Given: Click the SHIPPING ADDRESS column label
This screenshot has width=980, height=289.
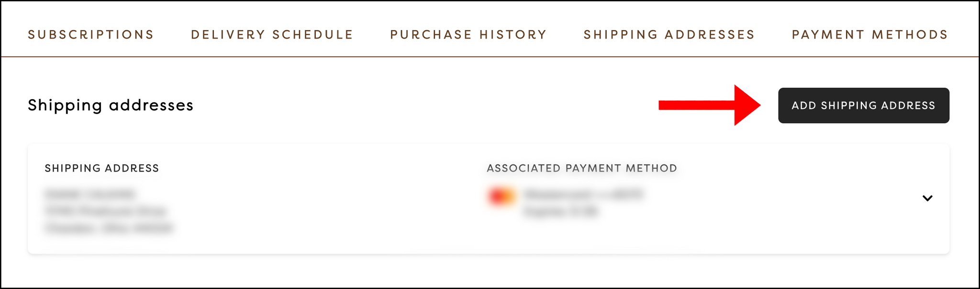Looking at the screenshot, I should (102, 168).
